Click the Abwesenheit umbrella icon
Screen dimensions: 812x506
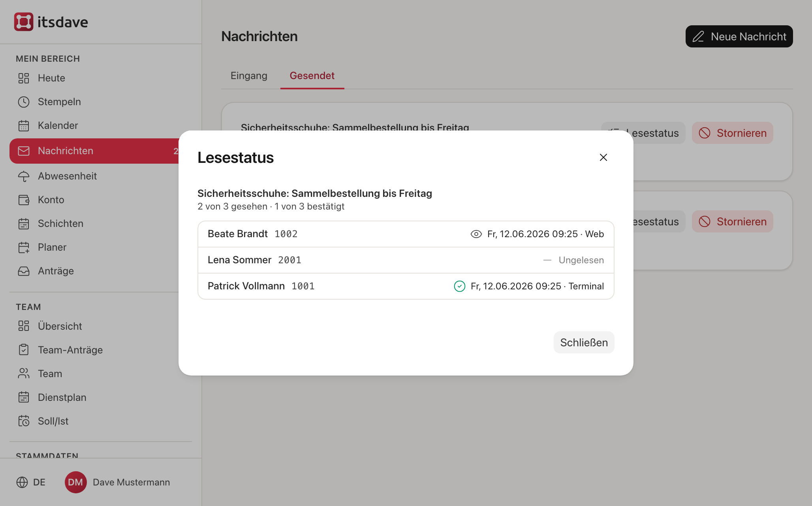pyautogui.click(x=24, y=176)
